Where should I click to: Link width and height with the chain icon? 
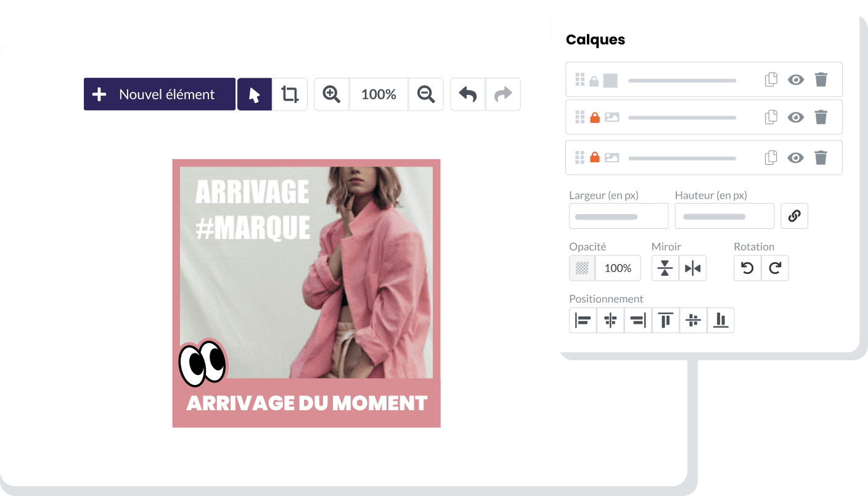coord(794,216)
